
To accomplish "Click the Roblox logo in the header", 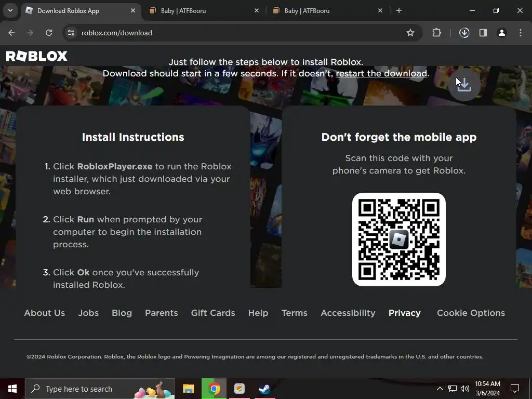I will [x=37, y=56].
